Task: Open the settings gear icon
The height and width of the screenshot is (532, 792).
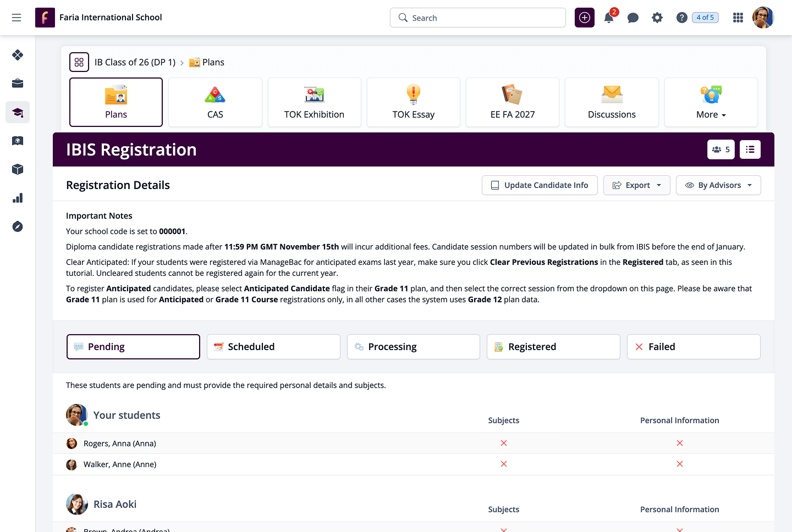Action: [657, 18]
